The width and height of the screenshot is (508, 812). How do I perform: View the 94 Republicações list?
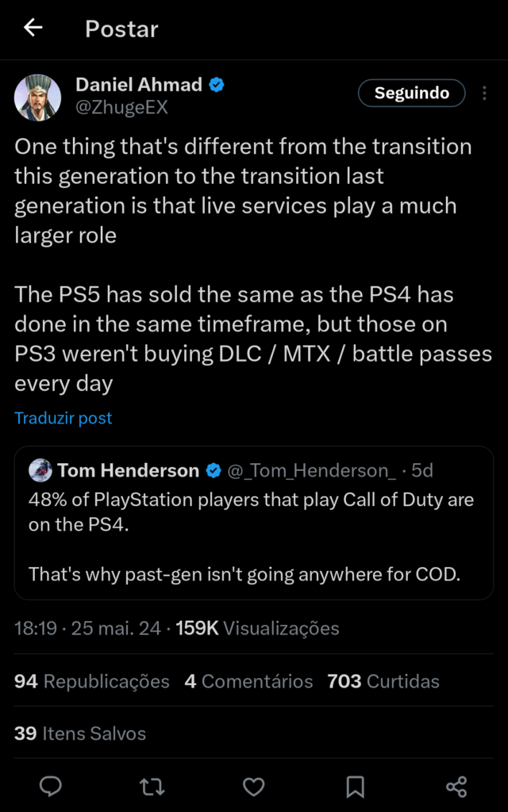point(92,681)
